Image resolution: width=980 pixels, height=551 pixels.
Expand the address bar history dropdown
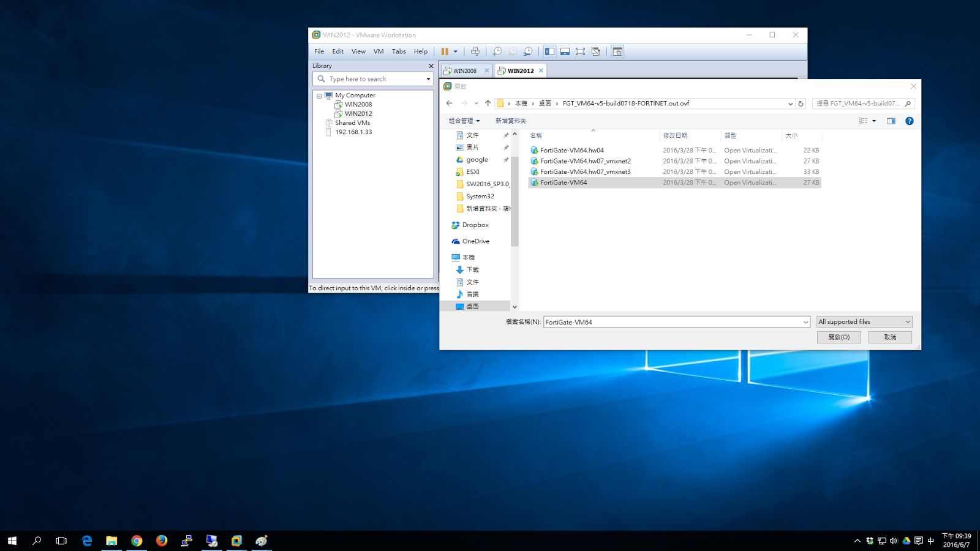click(790, 103)
